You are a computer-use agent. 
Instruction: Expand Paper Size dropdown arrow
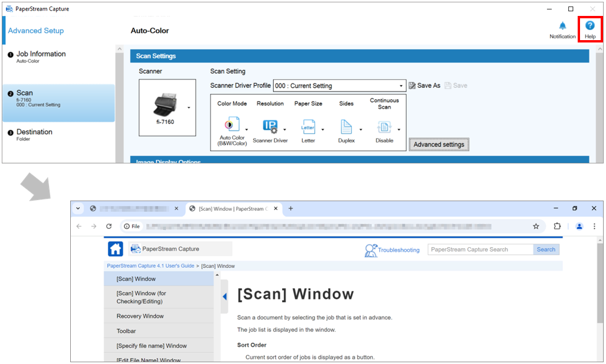tap(323, 130)
